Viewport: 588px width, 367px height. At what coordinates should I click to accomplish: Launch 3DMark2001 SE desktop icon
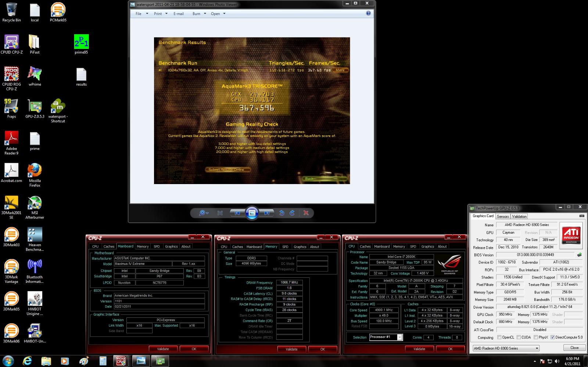tap(11, 207)
